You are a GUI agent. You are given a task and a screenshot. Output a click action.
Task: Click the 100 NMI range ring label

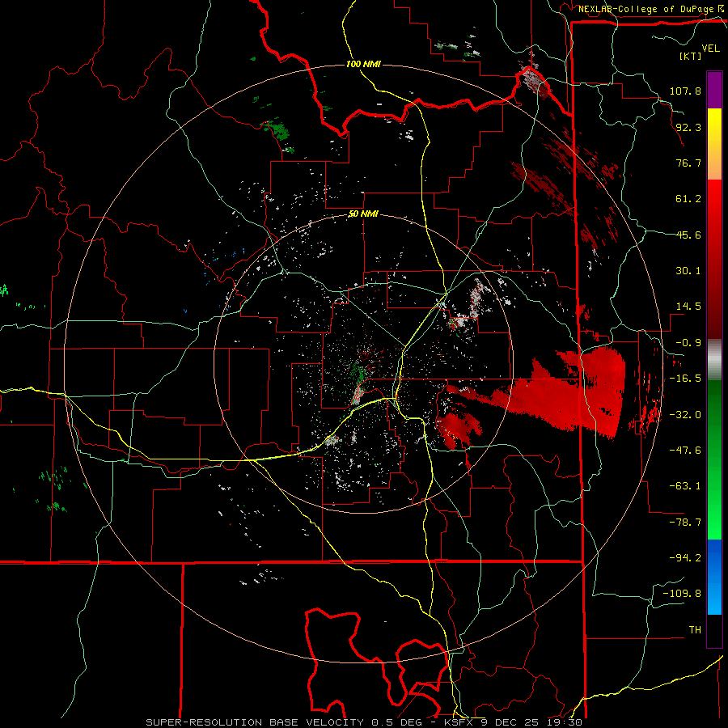[363, 64]
